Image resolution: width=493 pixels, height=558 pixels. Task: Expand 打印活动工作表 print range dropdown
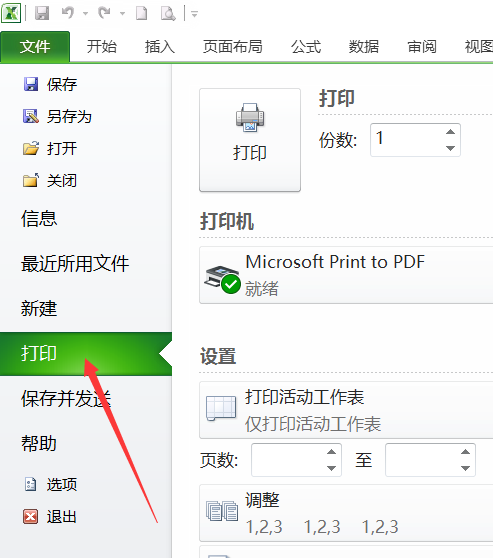[346, 410]
